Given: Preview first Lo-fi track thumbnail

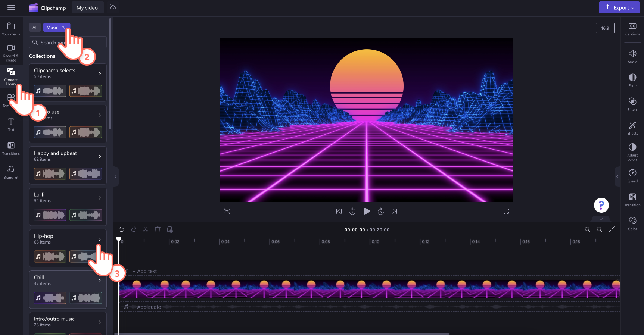Looking at the screenshot, I should pyautogui.click(x=50, y=215).
